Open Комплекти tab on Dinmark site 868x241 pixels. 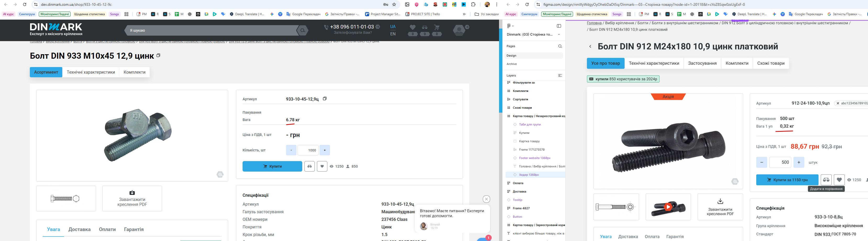[x=135, y=72]
